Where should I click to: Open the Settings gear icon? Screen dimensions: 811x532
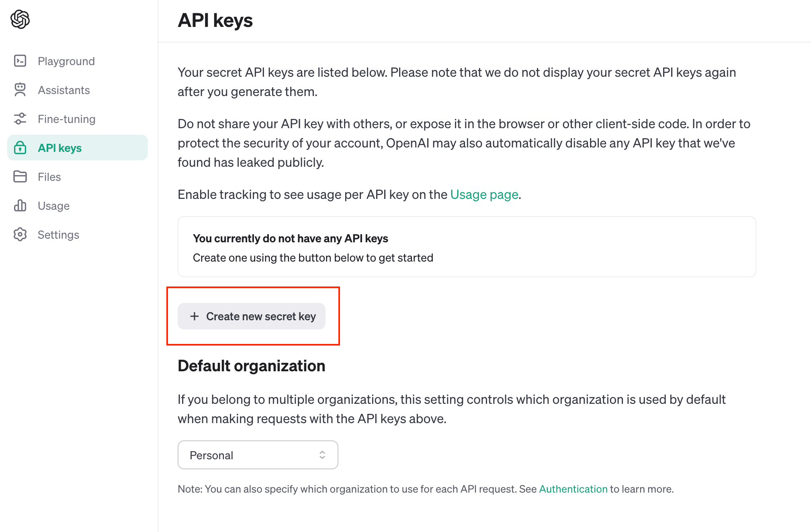20,234
